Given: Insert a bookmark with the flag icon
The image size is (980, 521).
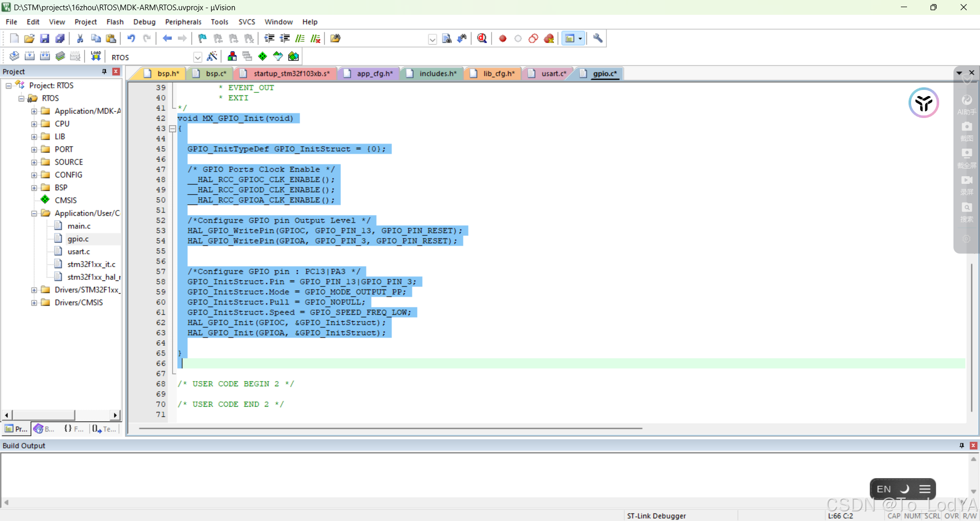Looking at the screenshot, I should (203, 38).
